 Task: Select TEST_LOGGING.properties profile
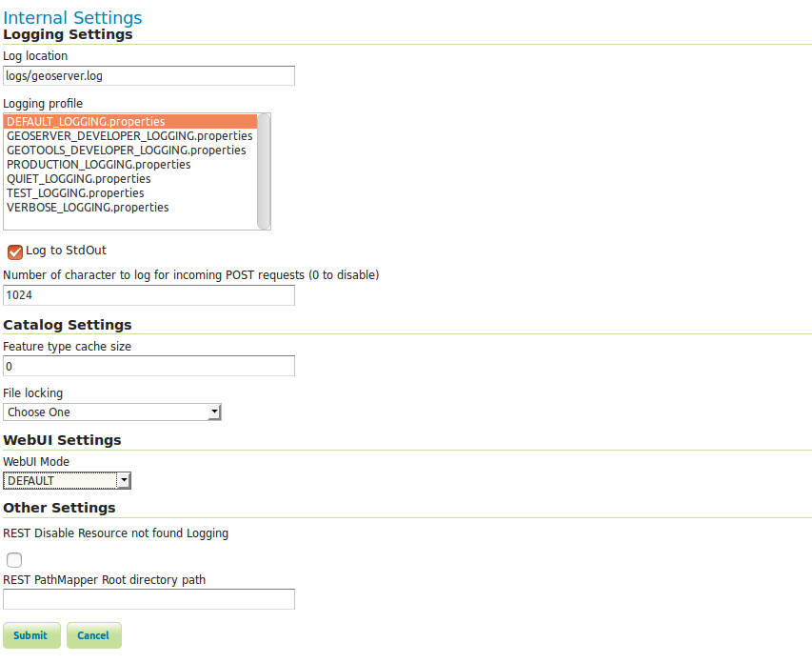pyautogui.click(x=130, y=192)
